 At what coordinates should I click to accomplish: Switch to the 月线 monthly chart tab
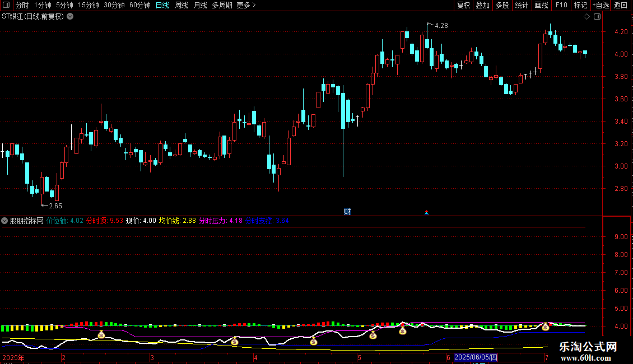coord(200,5)
